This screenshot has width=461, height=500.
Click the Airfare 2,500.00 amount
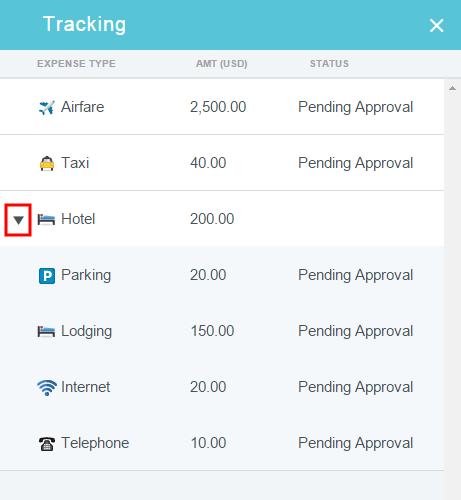point(218,107)
